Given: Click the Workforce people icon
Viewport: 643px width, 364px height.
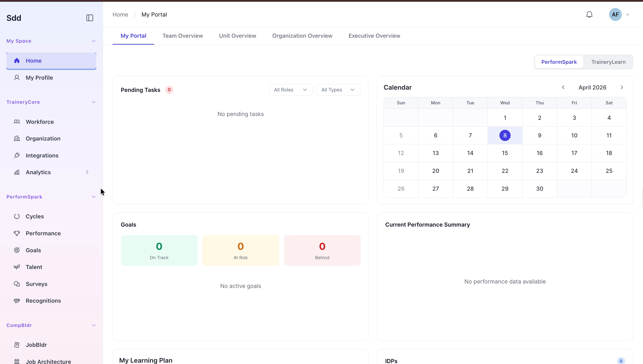Looking at the screenshot, I should click(17, 122).
